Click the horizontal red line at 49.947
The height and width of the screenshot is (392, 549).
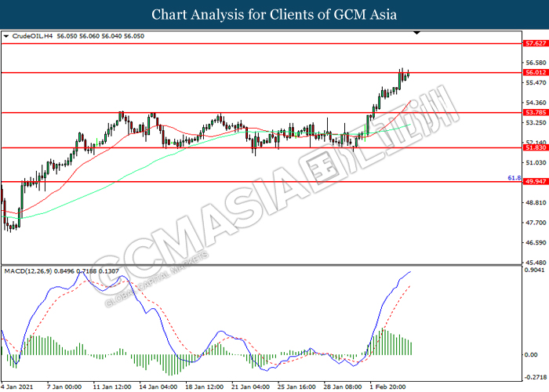[261, 182]
